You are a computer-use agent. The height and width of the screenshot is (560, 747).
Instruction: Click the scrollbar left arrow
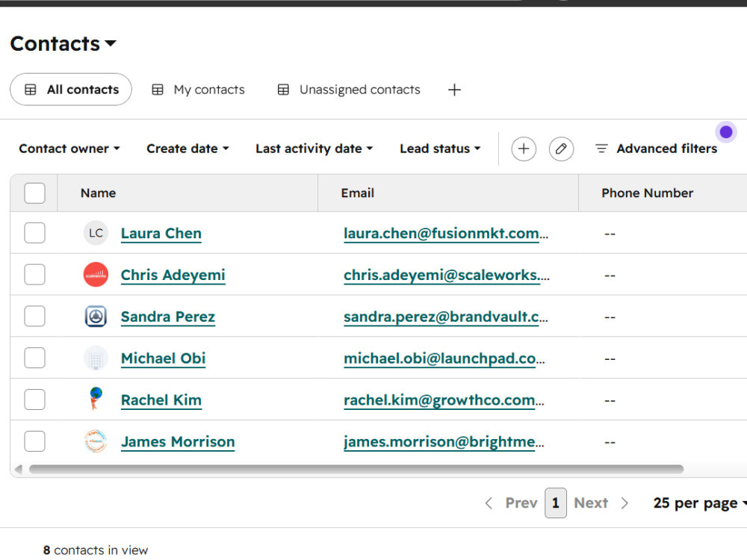click(19, 469)
